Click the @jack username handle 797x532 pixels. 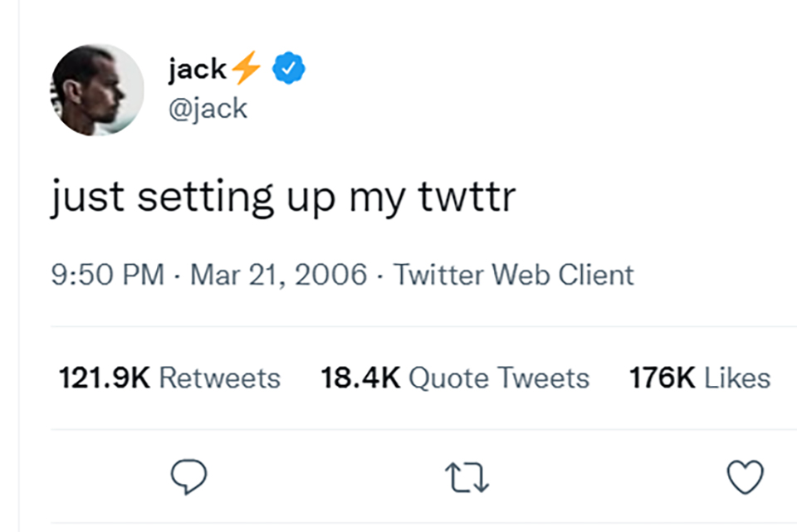click(208, 108)
